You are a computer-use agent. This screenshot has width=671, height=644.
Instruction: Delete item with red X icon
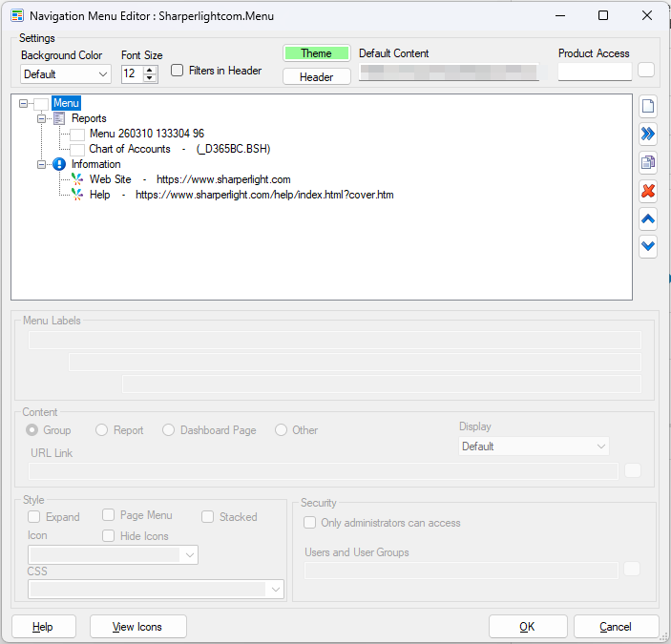pyautogui.click(x=648, y=191)
